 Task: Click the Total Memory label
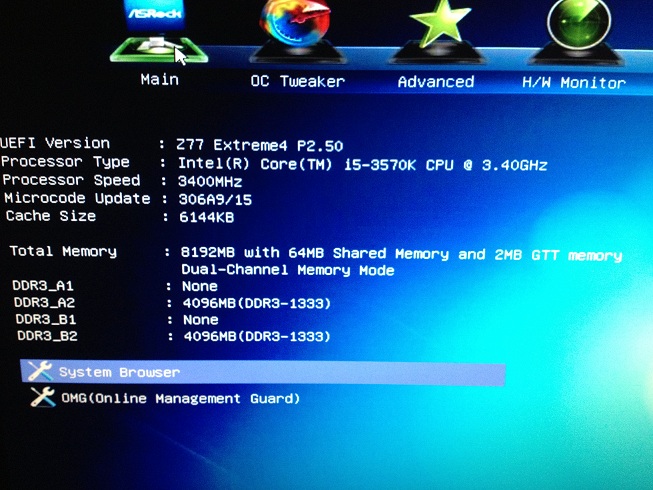(x=63, y=251)
